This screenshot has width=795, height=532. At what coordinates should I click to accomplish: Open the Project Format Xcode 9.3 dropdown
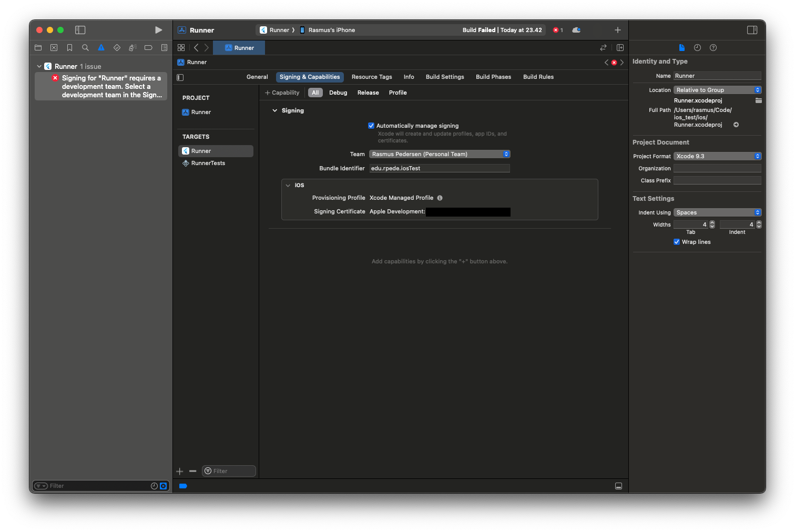pyautogui.click(x=717, y=156)
